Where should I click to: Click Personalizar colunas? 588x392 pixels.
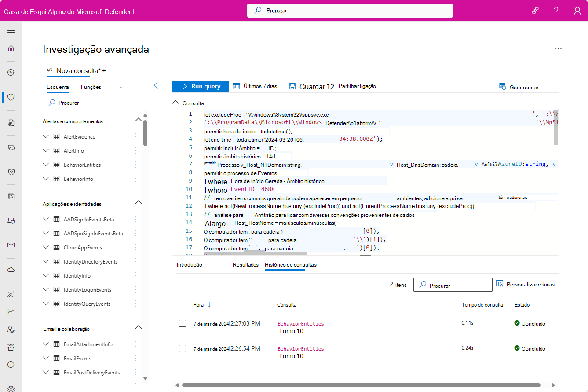pos(525,284)
